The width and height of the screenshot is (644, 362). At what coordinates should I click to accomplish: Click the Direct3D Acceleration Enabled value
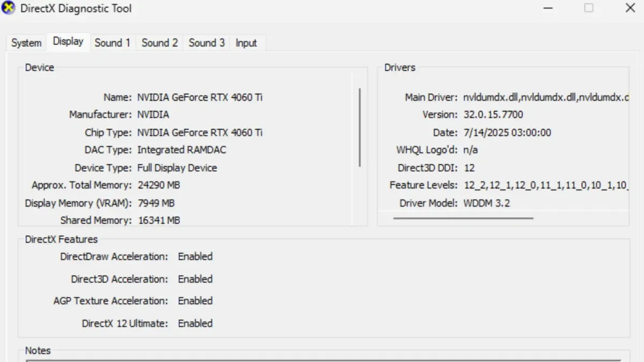tap(195, 279)
